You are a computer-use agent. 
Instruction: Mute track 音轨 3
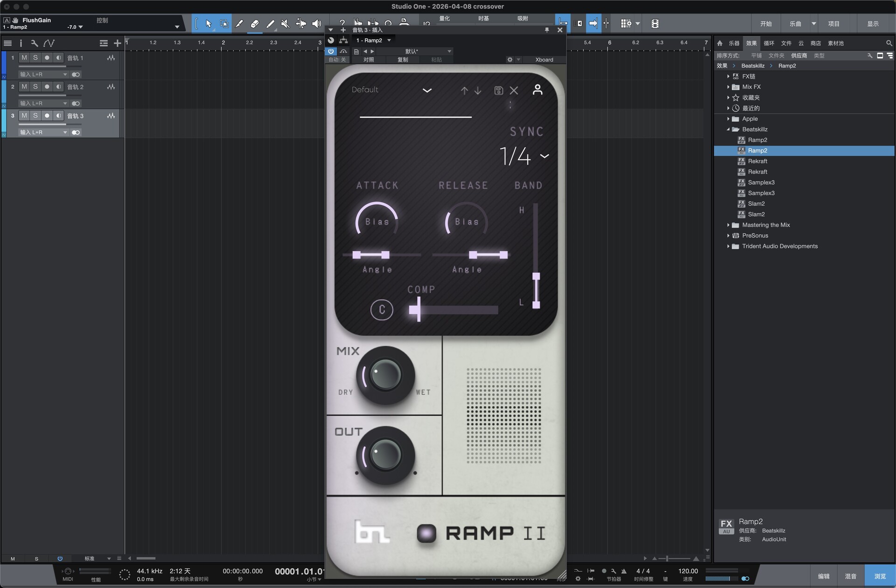[x=24, y=116]
